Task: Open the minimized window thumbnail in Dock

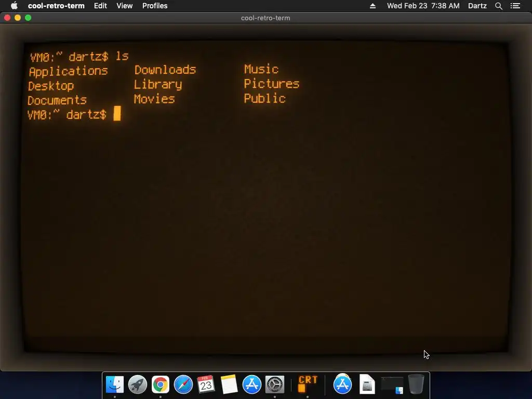Action: point(392,385)
